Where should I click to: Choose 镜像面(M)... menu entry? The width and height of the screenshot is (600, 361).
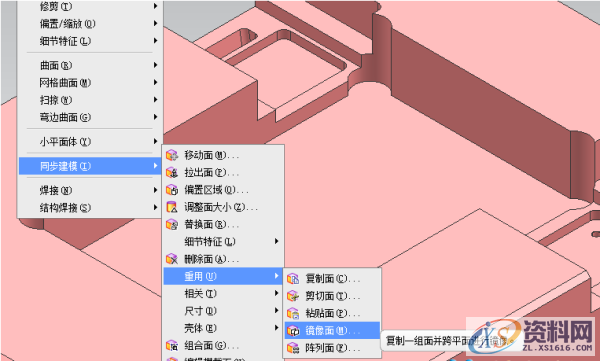click(x=332, y=331)
